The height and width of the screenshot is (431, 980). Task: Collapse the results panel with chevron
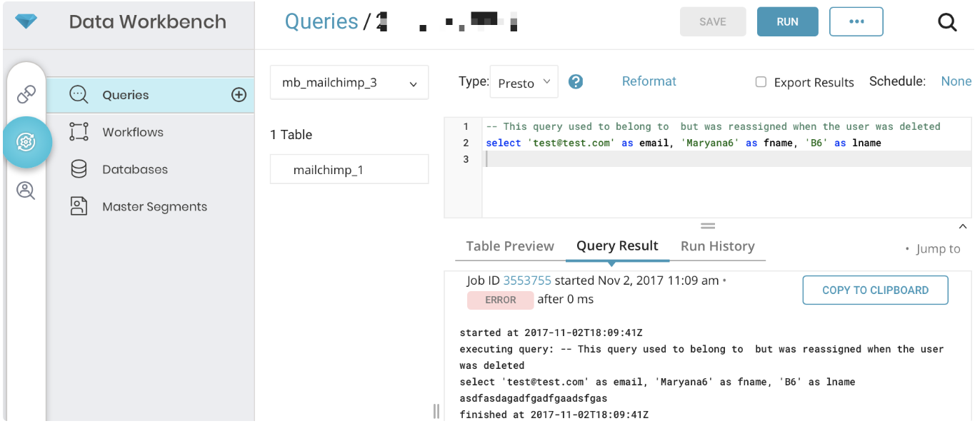tap(962, 227)
